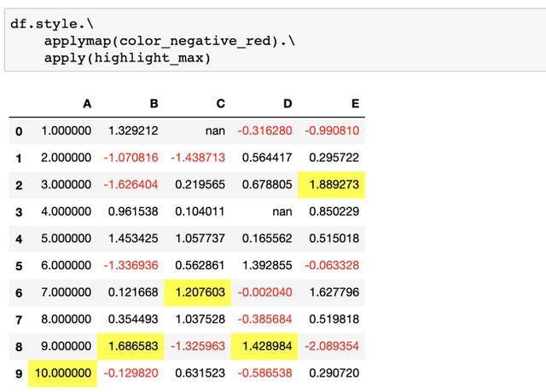Click highlighted cell 1.686583
The height and width of the screenshot is (392, 546).
[131, 347]
